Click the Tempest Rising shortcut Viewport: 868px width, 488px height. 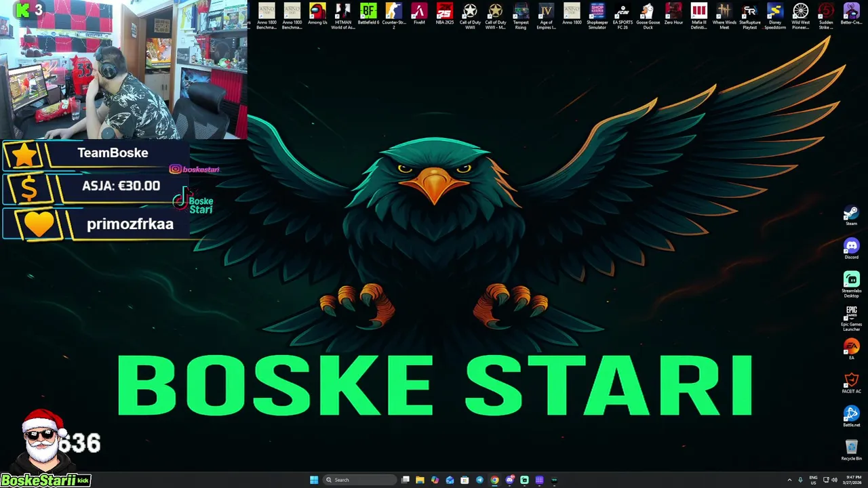(521, 16)
